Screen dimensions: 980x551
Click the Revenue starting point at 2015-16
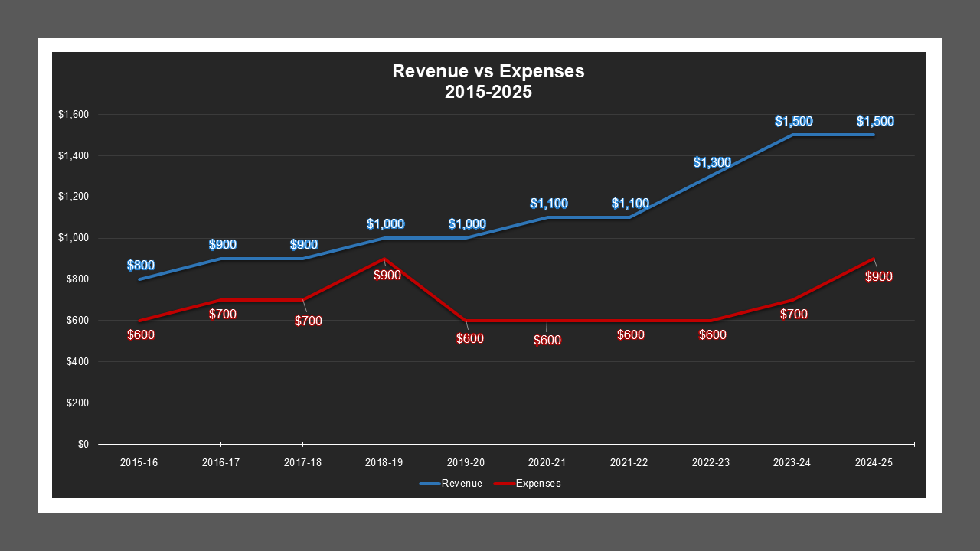(x=139, y=280)
